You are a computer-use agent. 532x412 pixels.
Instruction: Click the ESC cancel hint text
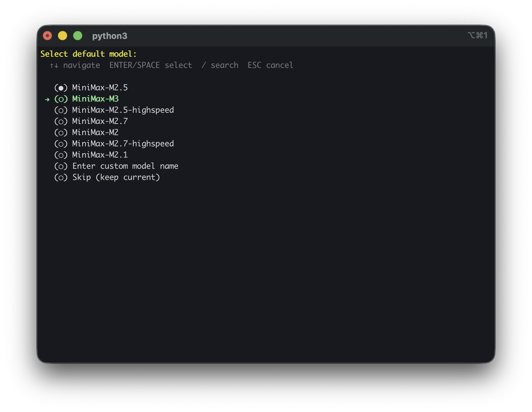(x=270, y=65)
